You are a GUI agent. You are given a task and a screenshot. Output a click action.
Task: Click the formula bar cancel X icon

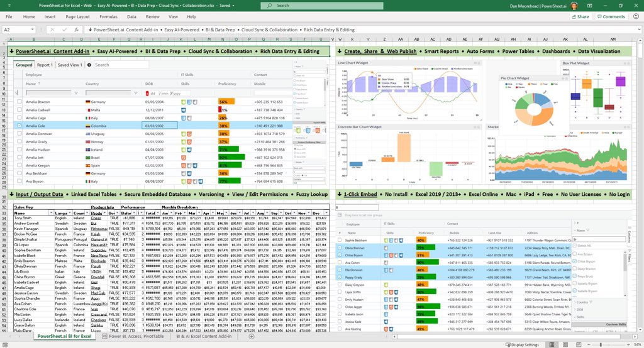click(x=52, y=30)
